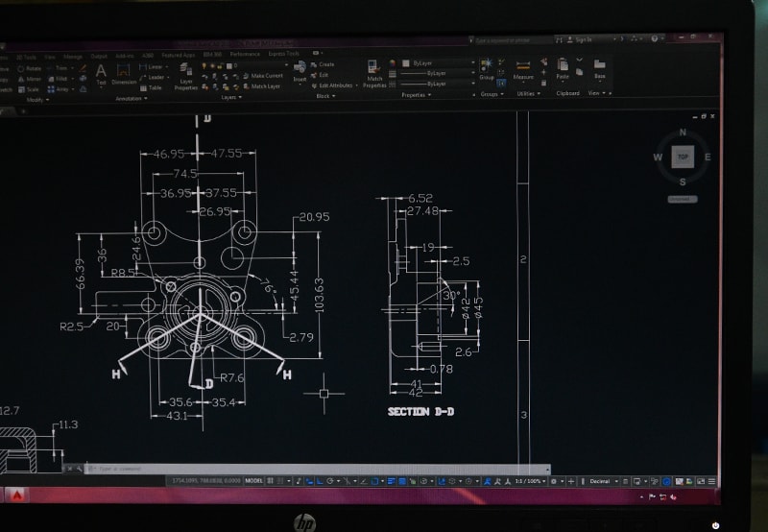Click Create block
The height and width of the screenshot is (532, 768).
click(323, 64)
